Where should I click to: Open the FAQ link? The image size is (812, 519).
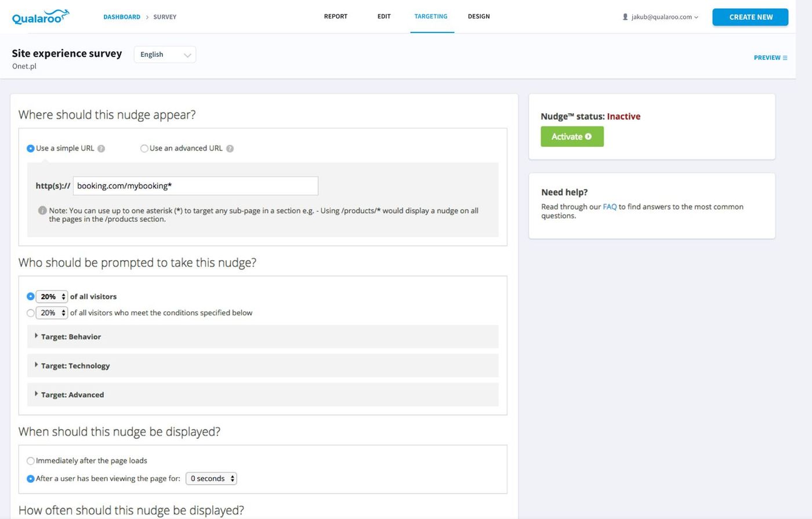[x=609, y=207]
